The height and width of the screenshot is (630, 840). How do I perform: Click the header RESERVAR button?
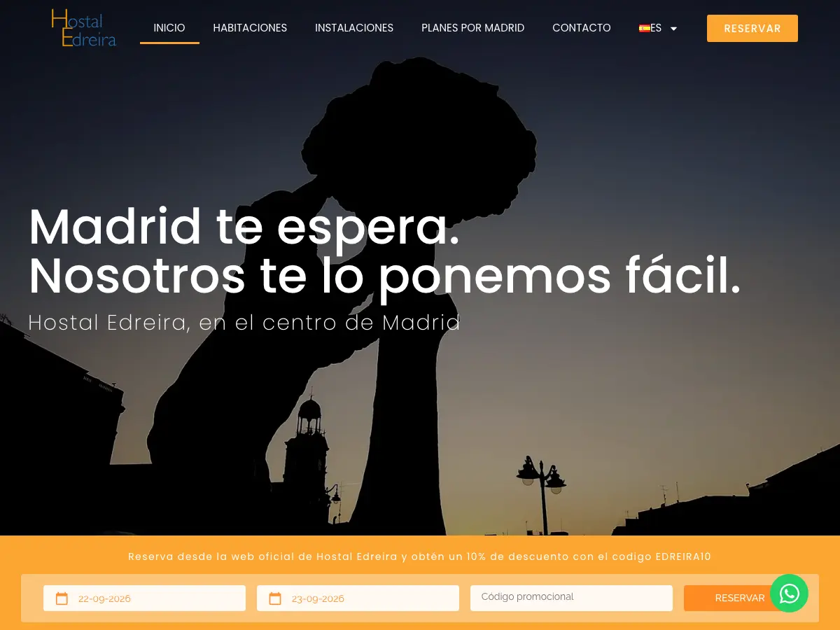[752, 29]
